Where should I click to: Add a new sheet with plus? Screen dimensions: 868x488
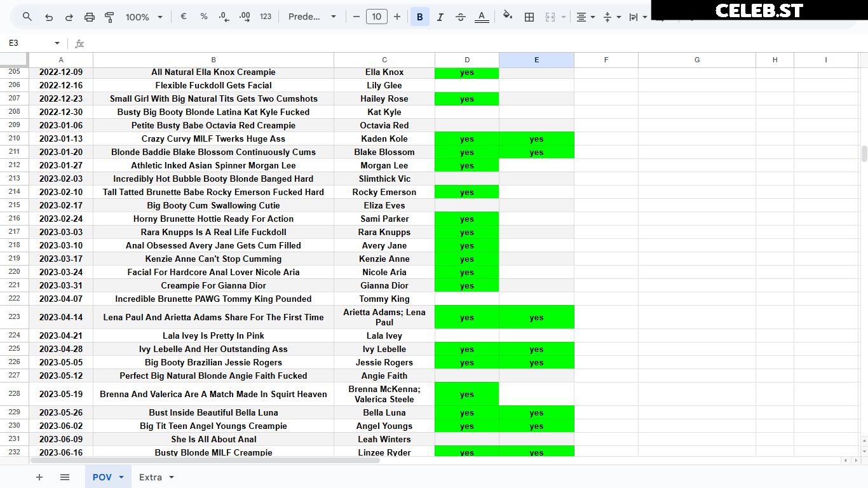[39, 477]
